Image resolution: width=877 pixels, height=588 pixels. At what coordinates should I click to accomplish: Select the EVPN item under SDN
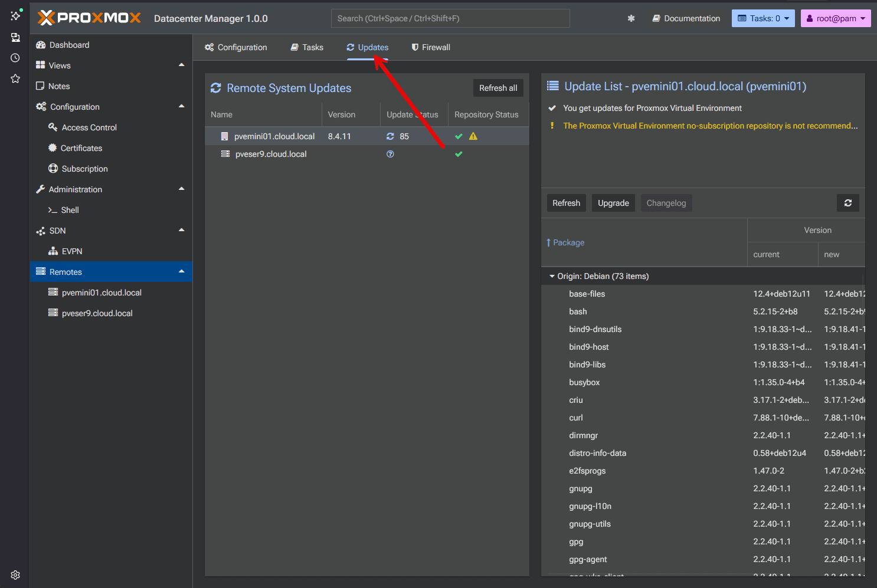click(x=71, y=251)
